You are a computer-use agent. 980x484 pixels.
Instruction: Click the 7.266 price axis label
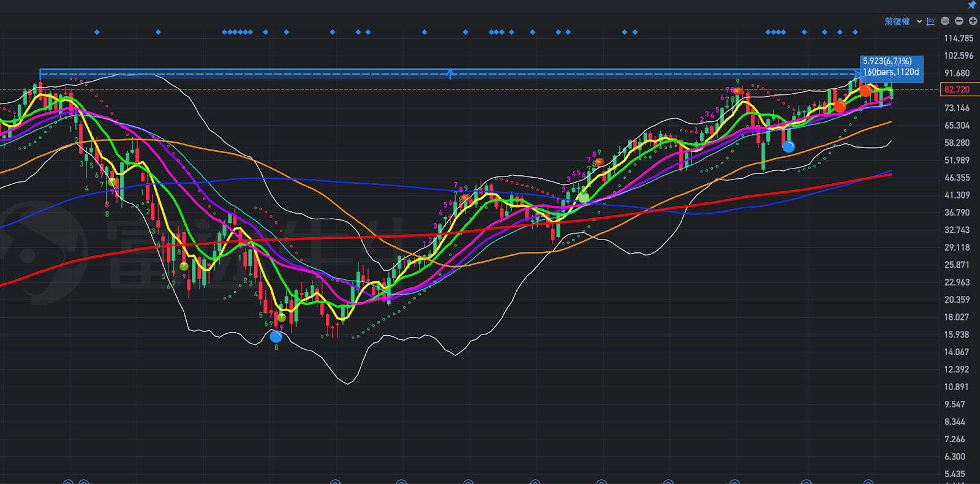click(955, 439)
